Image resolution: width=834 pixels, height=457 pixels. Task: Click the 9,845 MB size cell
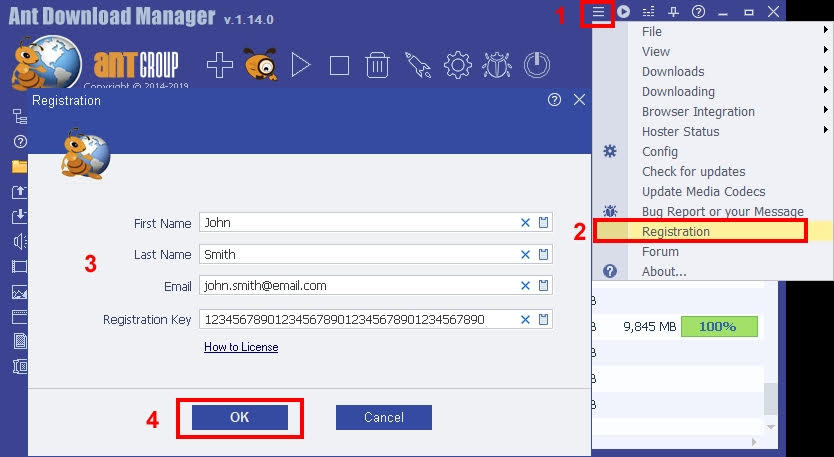pyautogui.click(x=649, y=326)
